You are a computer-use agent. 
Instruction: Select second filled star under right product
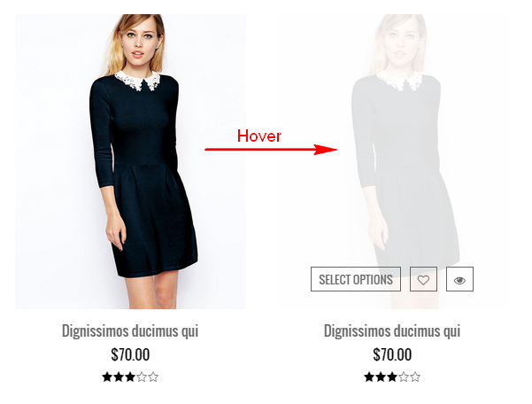point(381,377)
